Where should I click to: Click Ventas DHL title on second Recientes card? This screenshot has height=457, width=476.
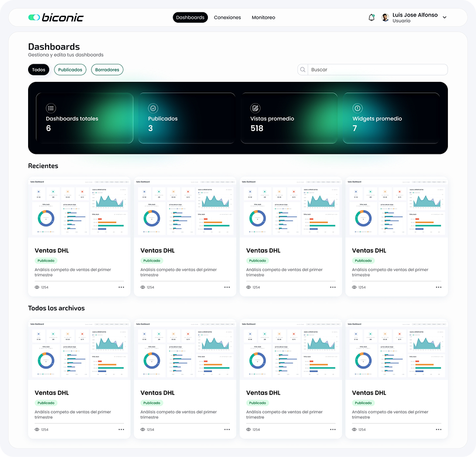[x=157, y=250]
